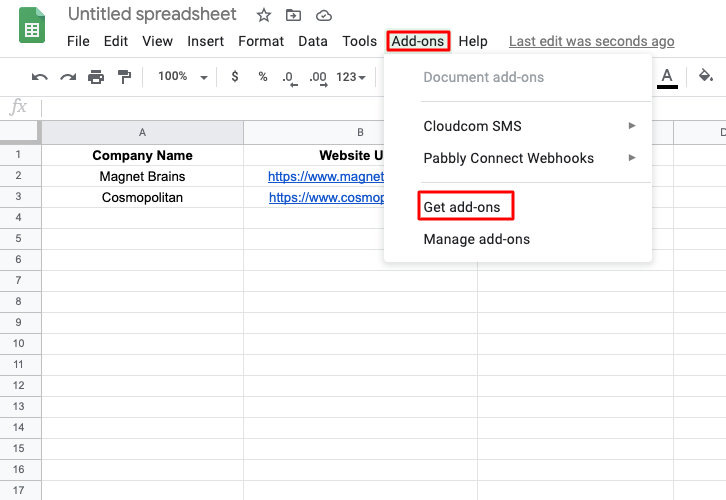Rename the Untitled spreadsheet title

tap(152, 14)
